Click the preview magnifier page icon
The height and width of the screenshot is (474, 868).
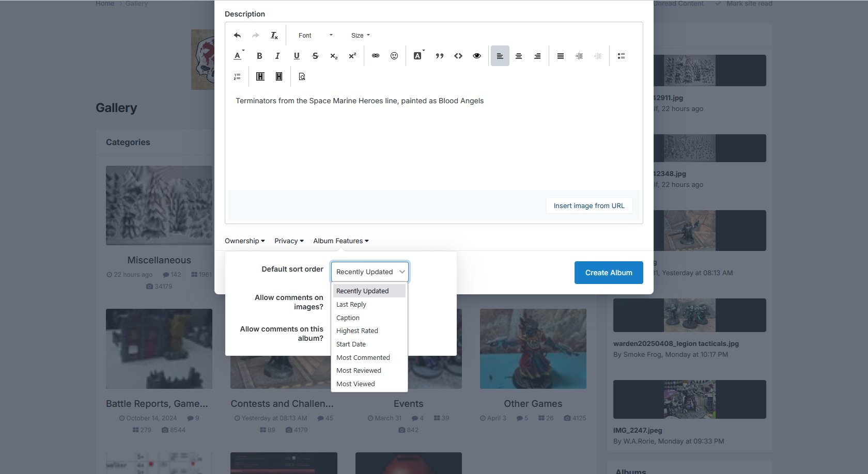[302, 76]
